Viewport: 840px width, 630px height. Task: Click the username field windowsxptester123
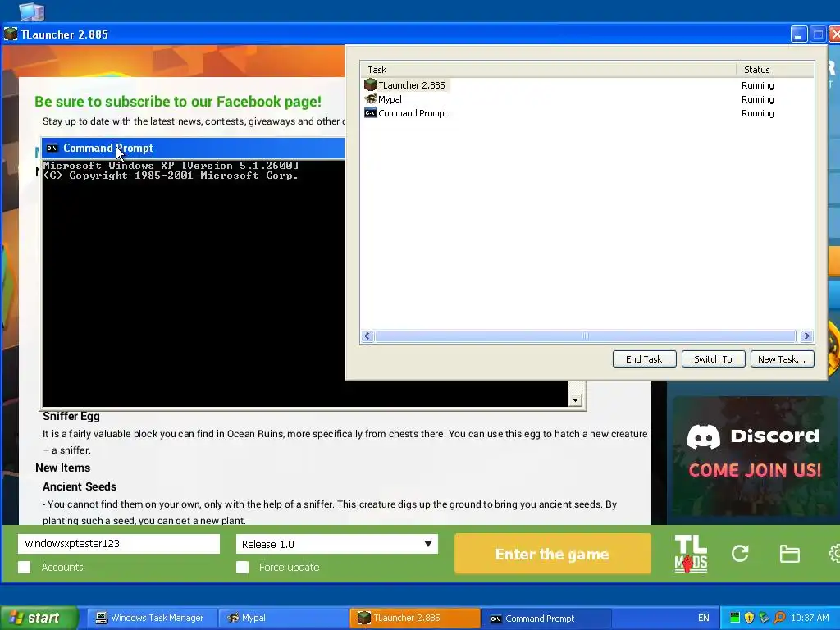119,544
